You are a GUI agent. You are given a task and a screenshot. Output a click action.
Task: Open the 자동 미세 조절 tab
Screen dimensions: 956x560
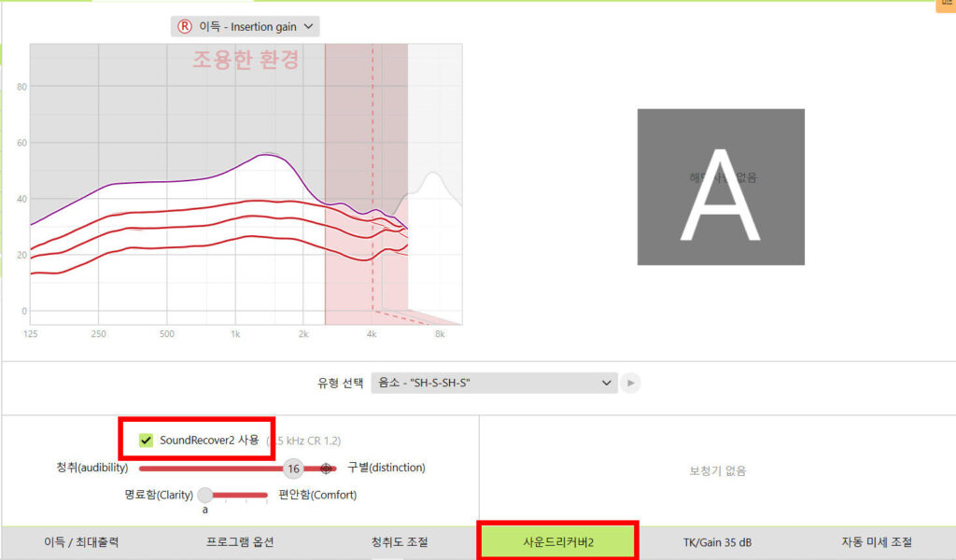click(x=875, y=541)
